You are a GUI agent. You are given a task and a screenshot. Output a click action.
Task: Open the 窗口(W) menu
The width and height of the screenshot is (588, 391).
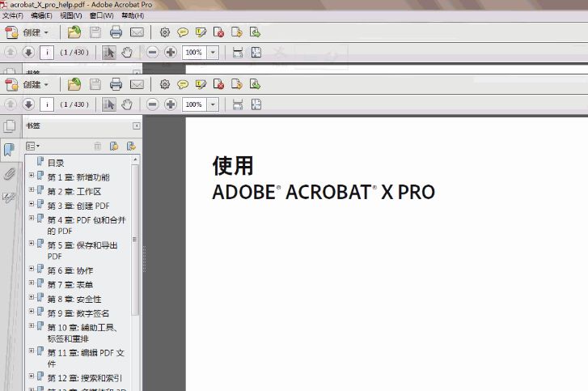[x=101, y=15]
